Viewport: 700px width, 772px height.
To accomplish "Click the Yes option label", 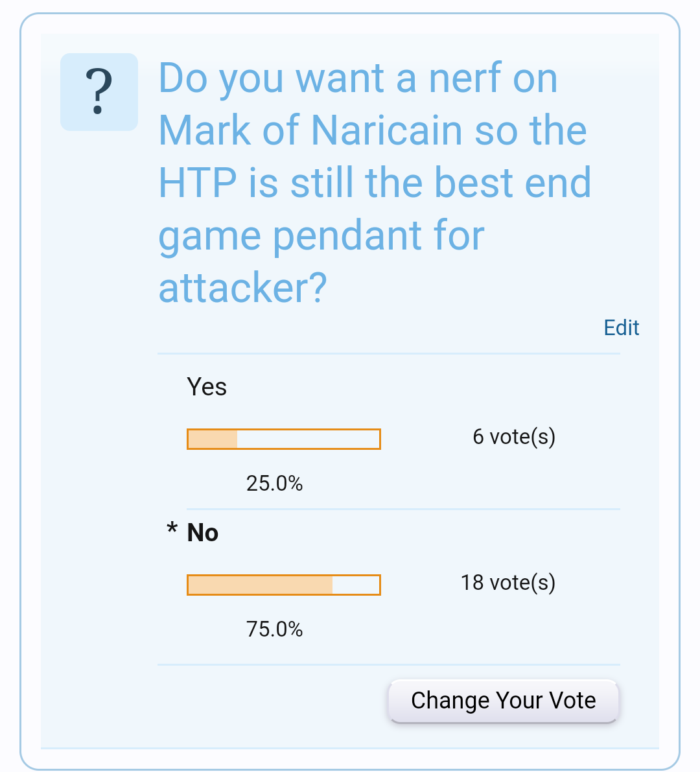I will pos(207,387).
